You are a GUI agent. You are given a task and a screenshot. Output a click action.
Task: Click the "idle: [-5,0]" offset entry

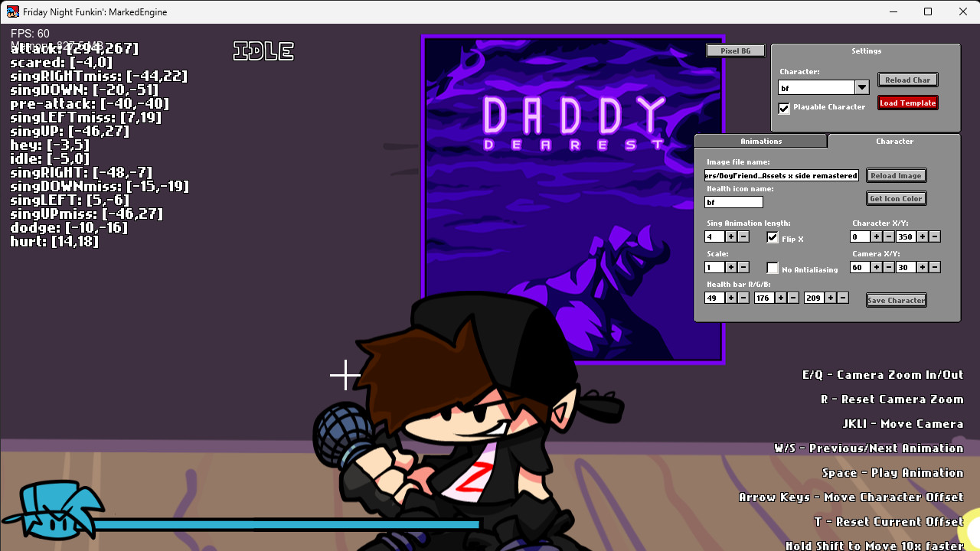coord(50,159)
